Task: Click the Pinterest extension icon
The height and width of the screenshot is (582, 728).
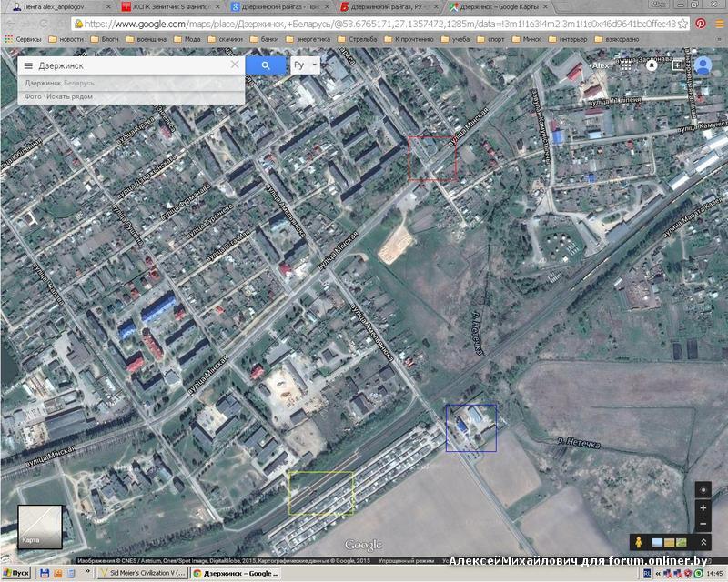Action: point(701,24)
